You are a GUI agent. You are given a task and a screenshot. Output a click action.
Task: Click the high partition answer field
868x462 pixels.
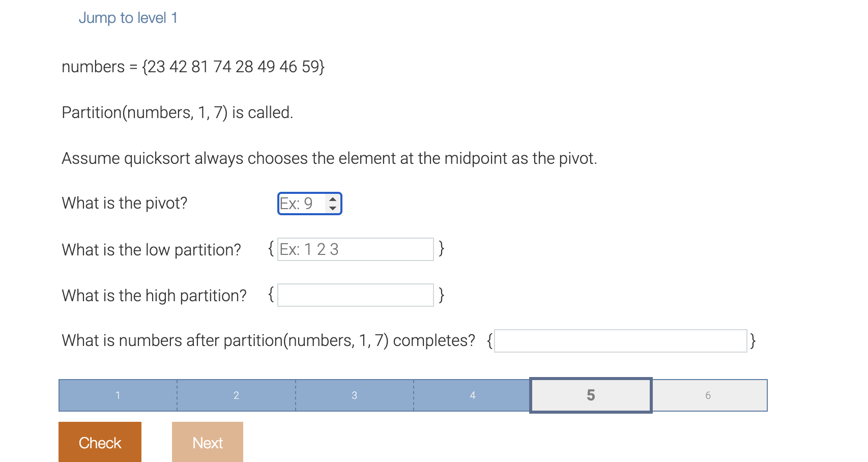pyautogui.click(x=355, y=295)
